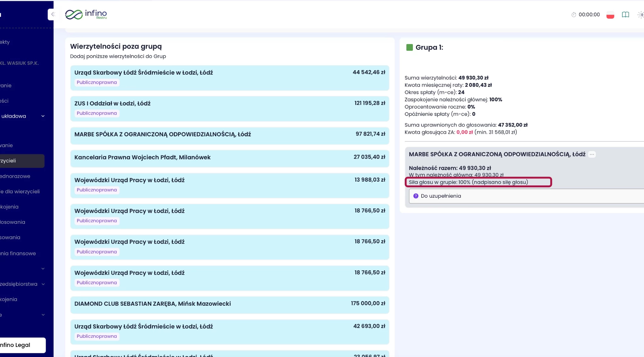Click the amount '97 821,74 zł'
This screenshot has height=357, width=644.
[x=370, y=134]
